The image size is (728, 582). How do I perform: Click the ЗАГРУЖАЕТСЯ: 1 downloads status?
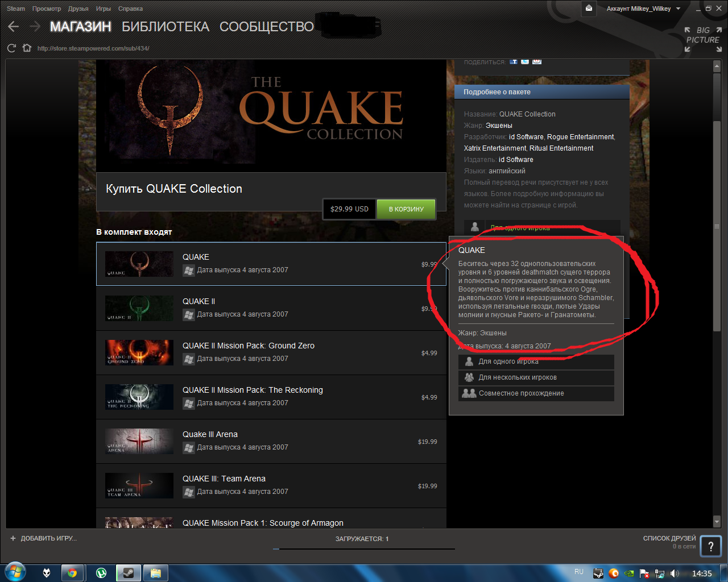point(362,539)
